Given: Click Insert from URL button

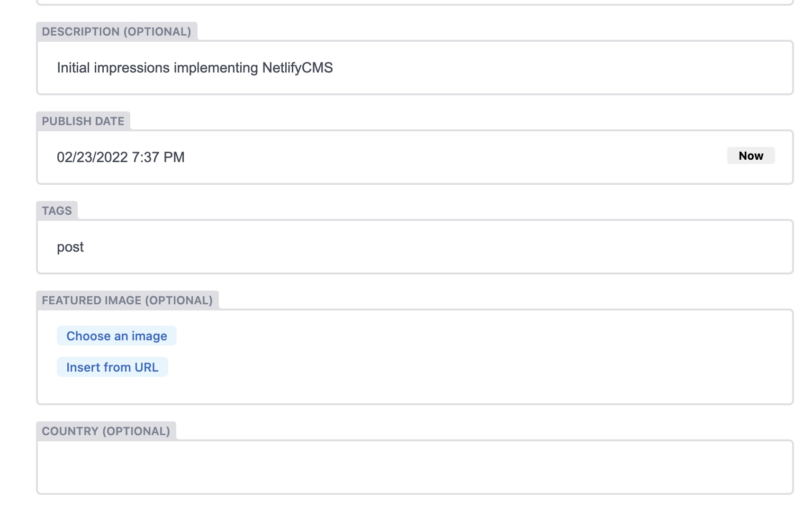Looking at the screenshot, I should (112, 367).
